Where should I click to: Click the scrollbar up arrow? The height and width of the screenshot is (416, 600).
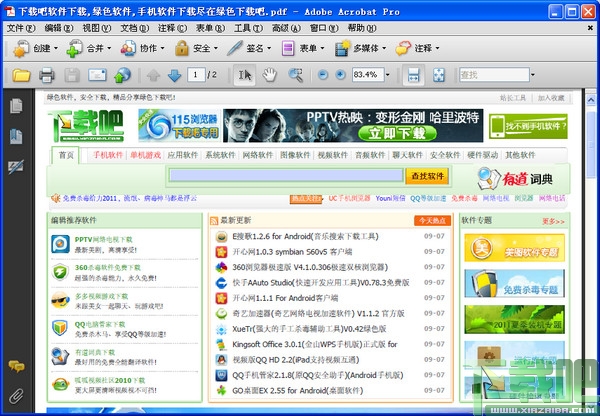pos(591,100)
